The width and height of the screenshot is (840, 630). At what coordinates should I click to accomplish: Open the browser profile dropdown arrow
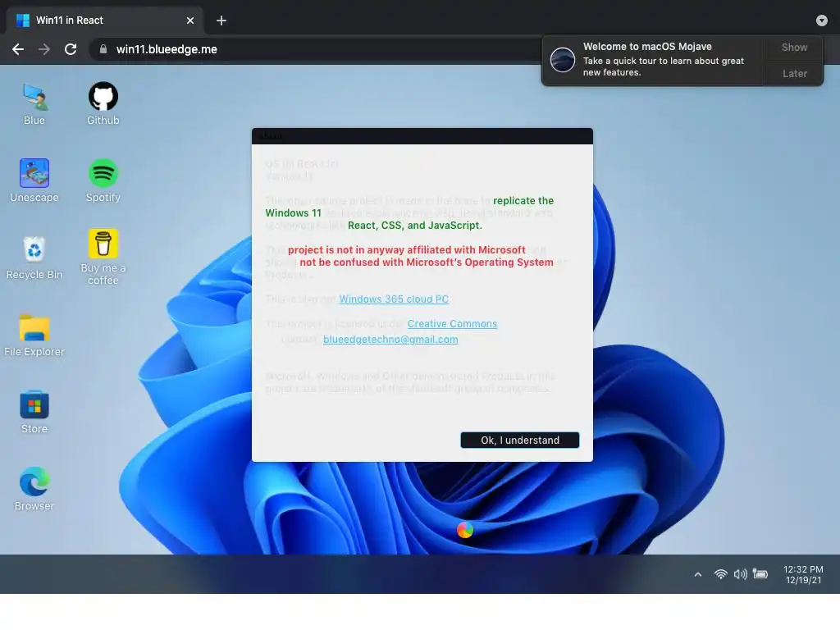[822, 21]
